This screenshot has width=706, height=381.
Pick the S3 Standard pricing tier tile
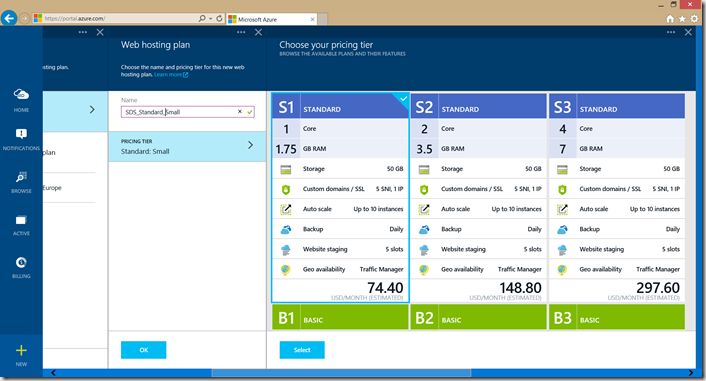(617, 198)
